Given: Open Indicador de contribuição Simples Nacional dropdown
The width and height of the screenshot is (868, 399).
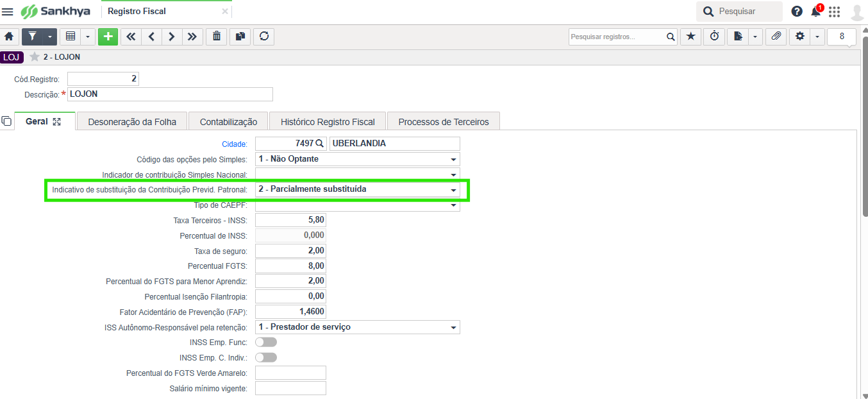Looking at the screenshot, I should (358, 174).
